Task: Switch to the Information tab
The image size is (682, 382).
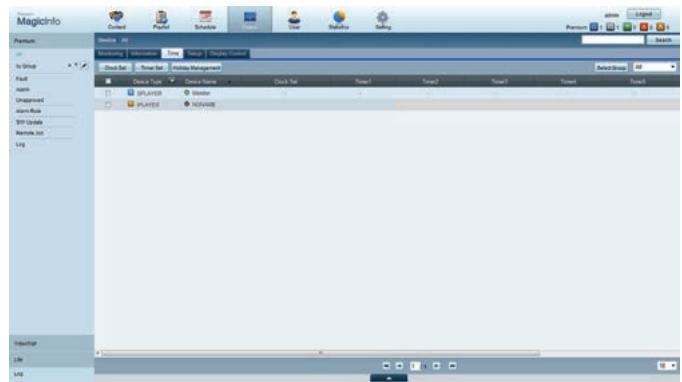Action: pyautogui.click(x=144, y=54)
